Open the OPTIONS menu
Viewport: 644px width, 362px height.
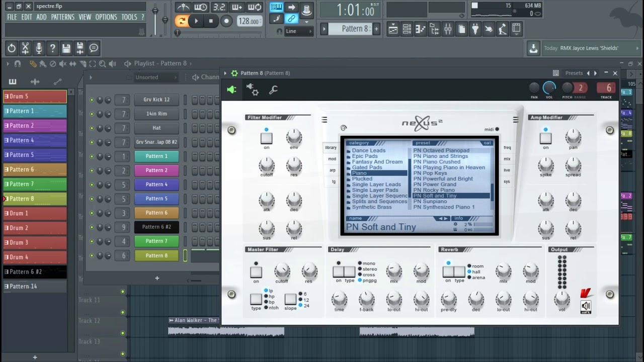pos(106,17)
